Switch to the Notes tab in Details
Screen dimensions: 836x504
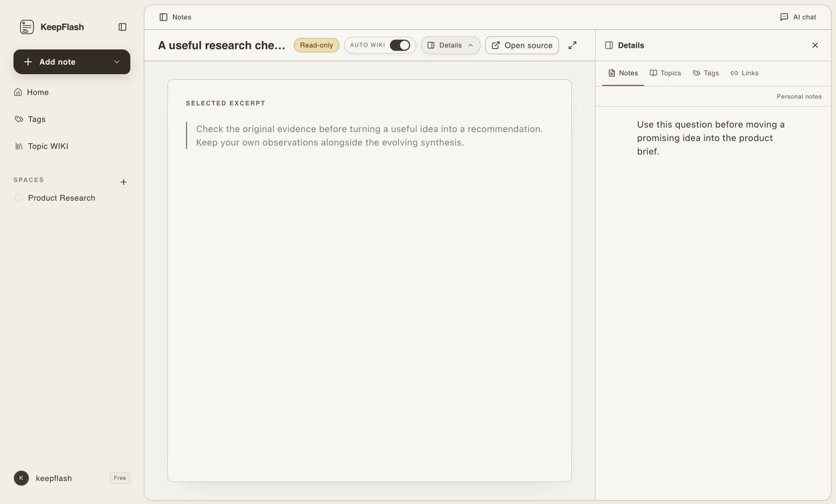point(623,73)
